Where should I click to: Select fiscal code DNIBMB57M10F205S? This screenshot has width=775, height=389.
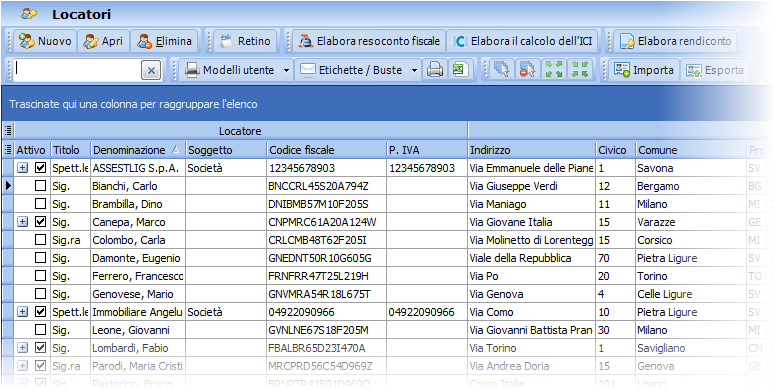327,204
